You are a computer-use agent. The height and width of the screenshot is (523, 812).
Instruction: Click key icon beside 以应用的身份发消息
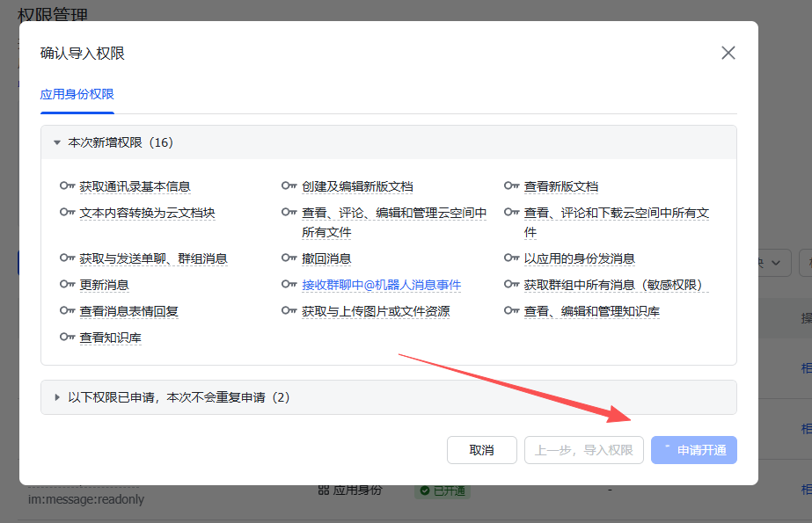(x=512, y=258)
